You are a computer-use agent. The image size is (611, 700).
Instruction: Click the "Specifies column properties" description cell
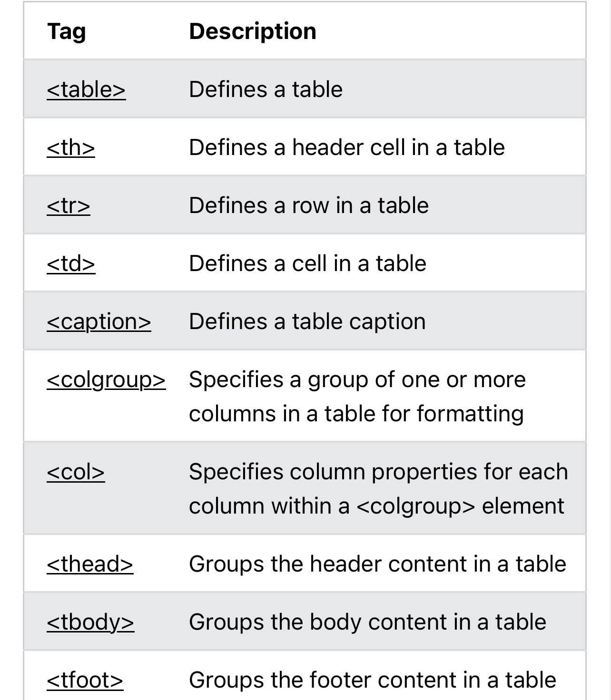[378, 488]
